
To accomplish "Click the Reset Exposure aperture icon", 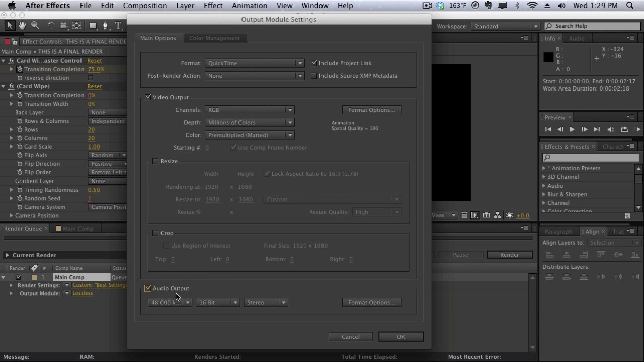I will click(x=509, y=215).
